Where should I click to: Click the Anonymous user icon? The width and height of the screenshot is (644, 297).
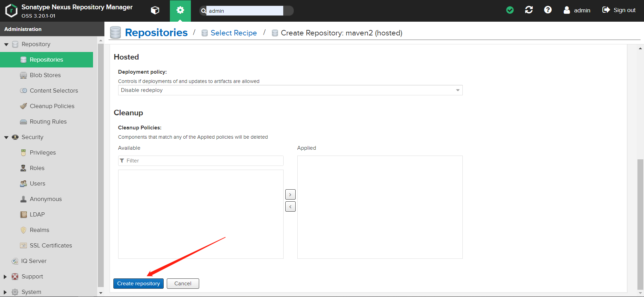pyautogui.click(x=23, y=199)
